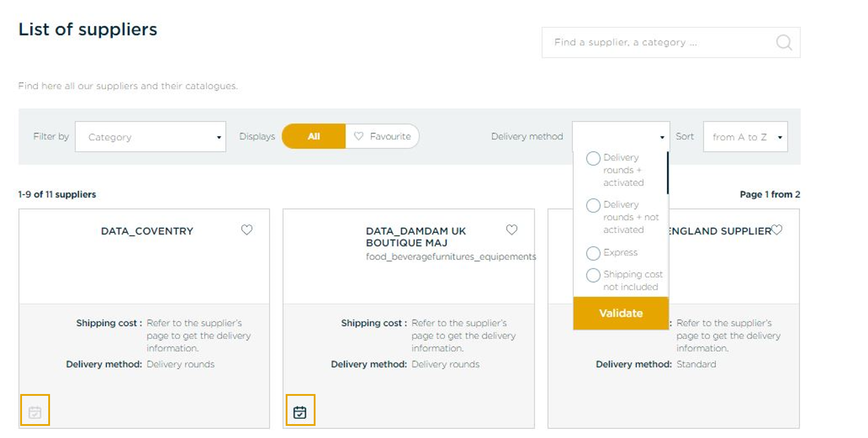Click 'food_beveragefurnitures_equipements' category text
This screenshot has width=868, height=438.
tap(451, 257)
